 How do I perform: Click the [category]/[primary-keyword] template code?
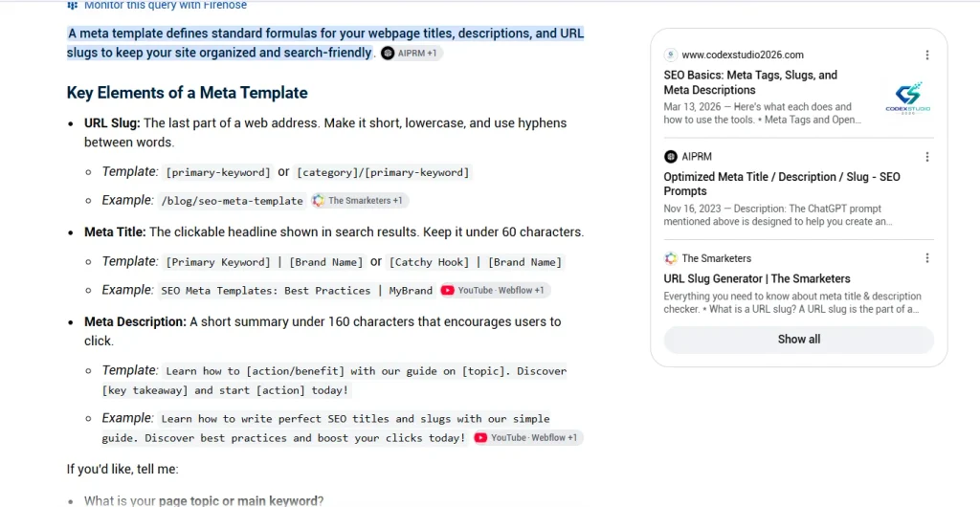[x=383, y=173]
